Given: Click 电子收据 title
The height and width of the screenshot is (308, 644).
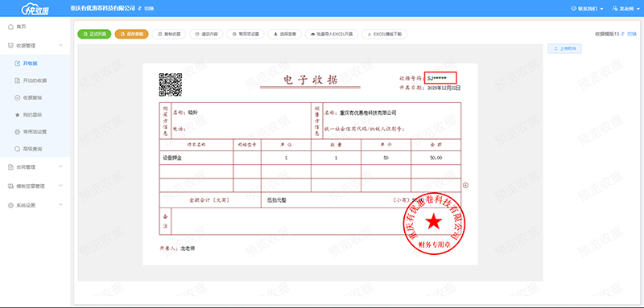Looking at the screenshot, I should tap(311, 80).
